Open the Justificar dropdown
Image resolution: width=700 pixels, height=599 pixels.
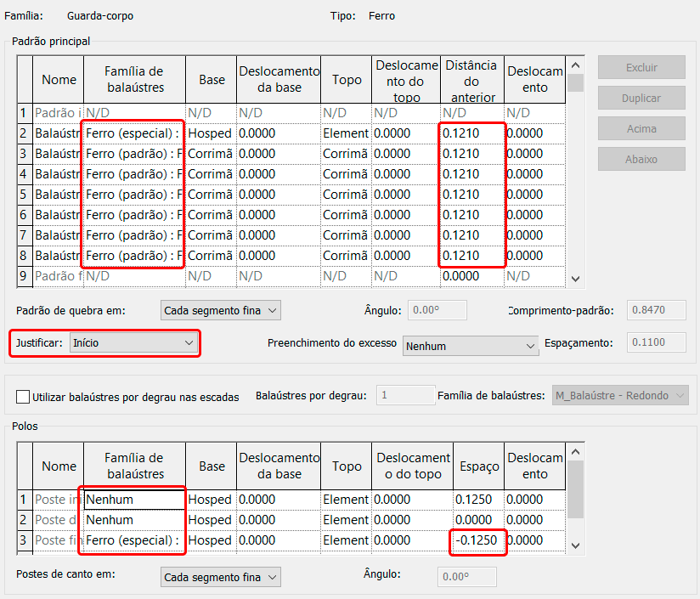pyautogui.click(x=133, y=342)
